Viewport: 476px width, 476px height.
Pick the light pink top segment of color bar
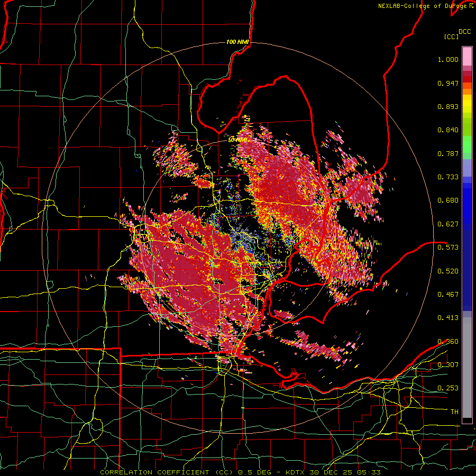point(467,57)
